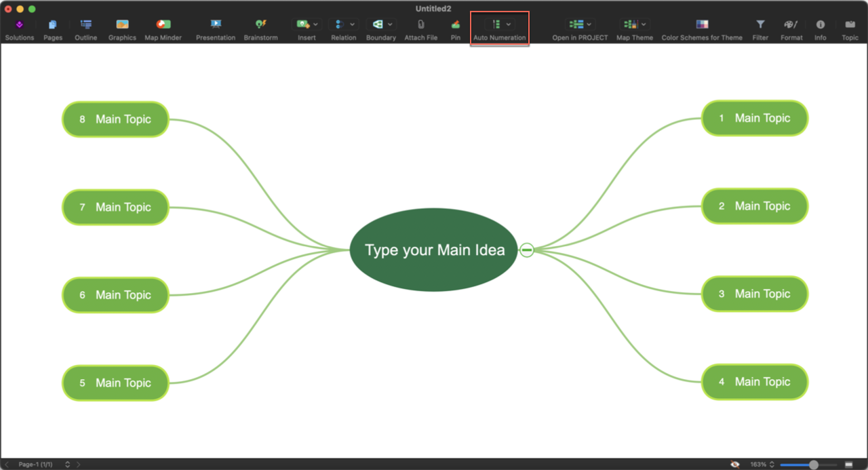Open the Format panel
The width and height of the screenshot is (868, 470).
point(791,29)
